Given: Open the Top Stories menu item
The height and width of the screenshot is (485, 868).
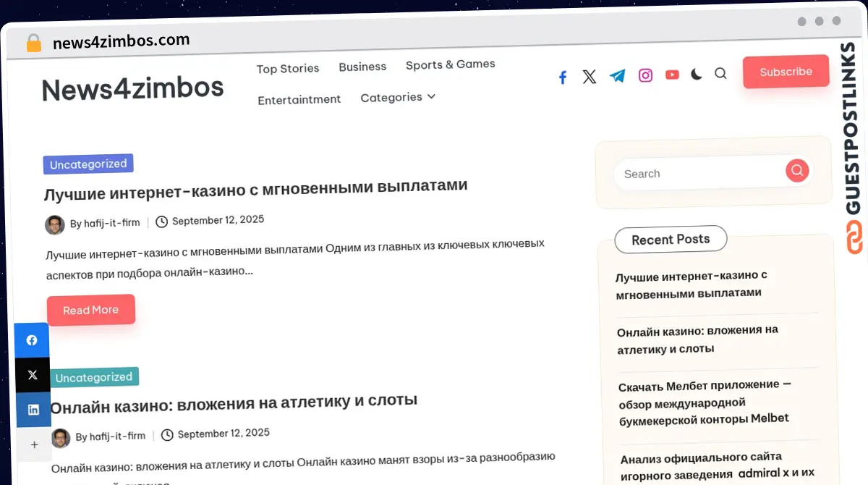Looking at the screenshot, I should pyautogui.click(x=288, y=69).
